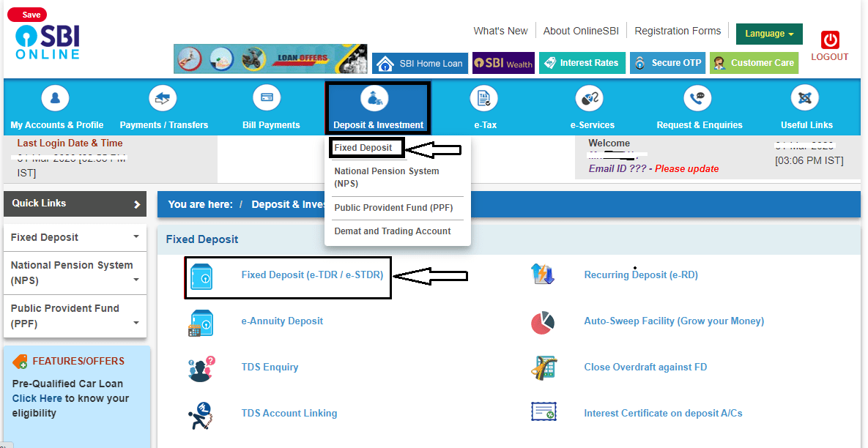Select Fixed Deposit from the dropdown menu
The height and width of the screenshot is (448, 868).
(x=363, y=148)
